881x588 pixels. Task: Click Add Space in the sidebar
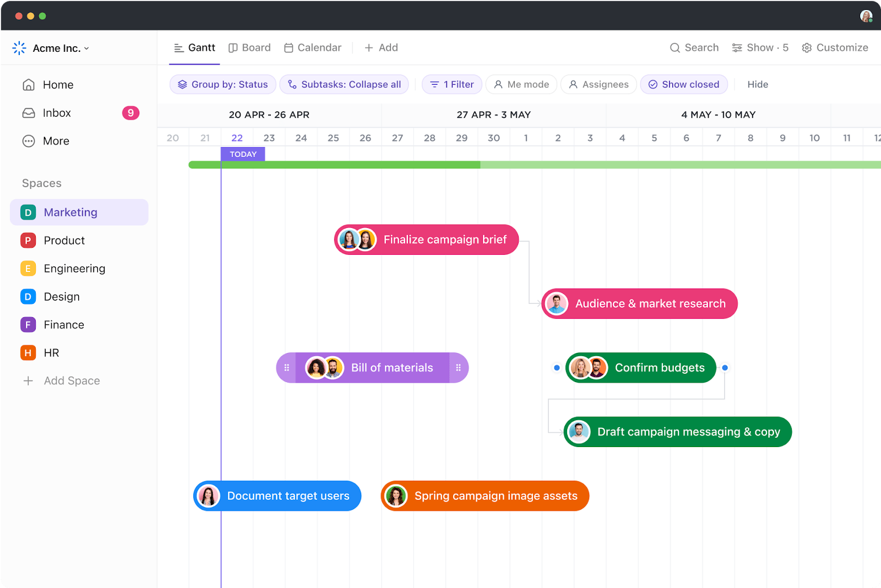[x=71, y=380]
